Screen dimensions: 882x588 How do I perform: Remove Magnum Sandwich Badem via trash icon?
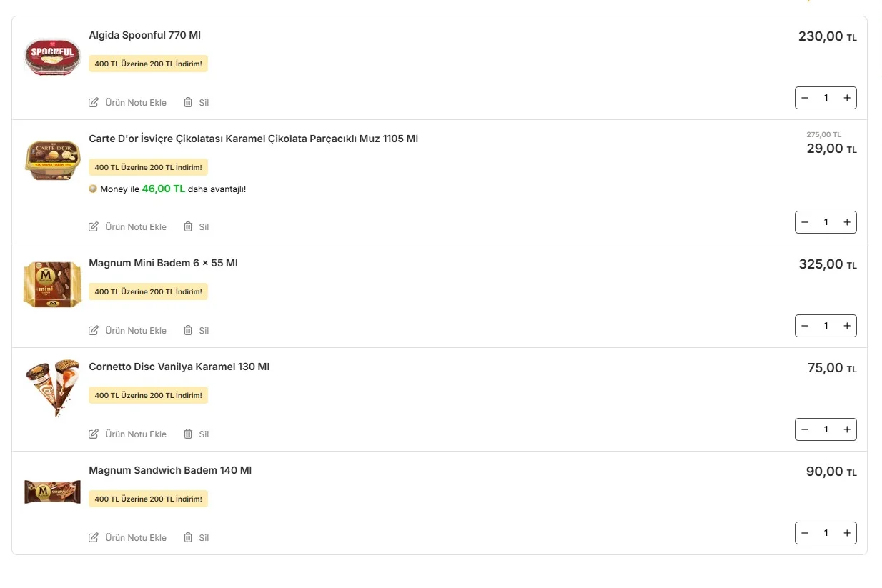(x=188, y=537)
